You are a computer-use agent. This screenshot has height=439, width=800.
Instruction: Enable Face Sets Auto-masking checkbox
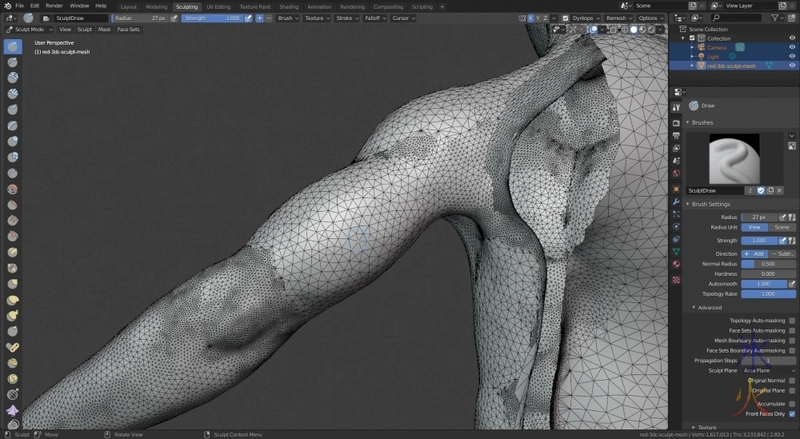pyautogui.click(x=792, y=330)
